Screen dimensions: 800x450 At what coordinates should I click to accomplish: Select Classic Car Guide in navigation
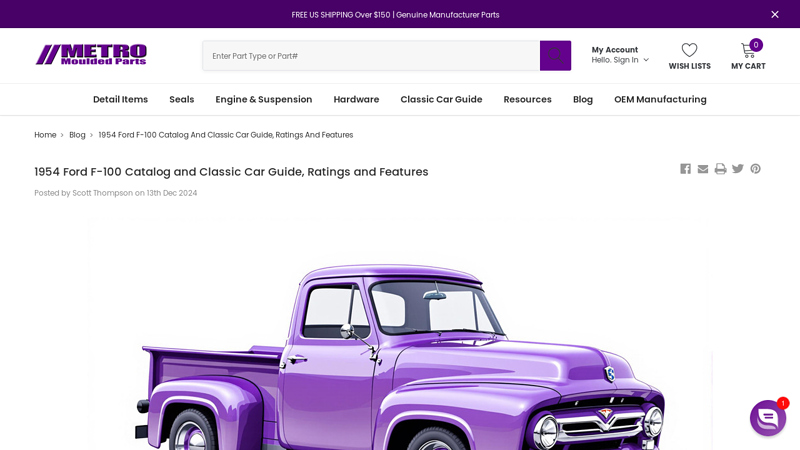click(x=441, y=99)
